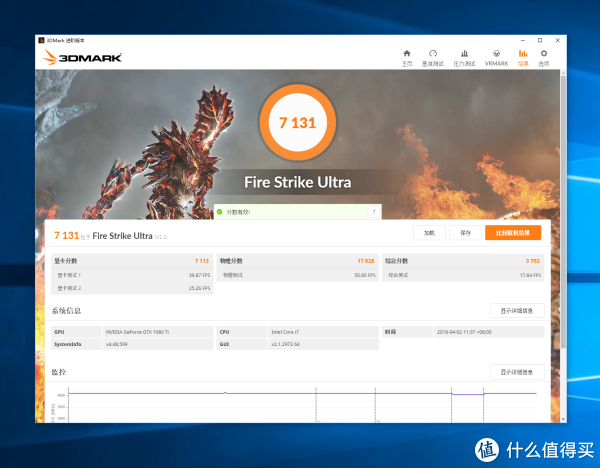600x468 pixels.
Task: Select the 结果 results tab
Action: click(x=523, y=58)
